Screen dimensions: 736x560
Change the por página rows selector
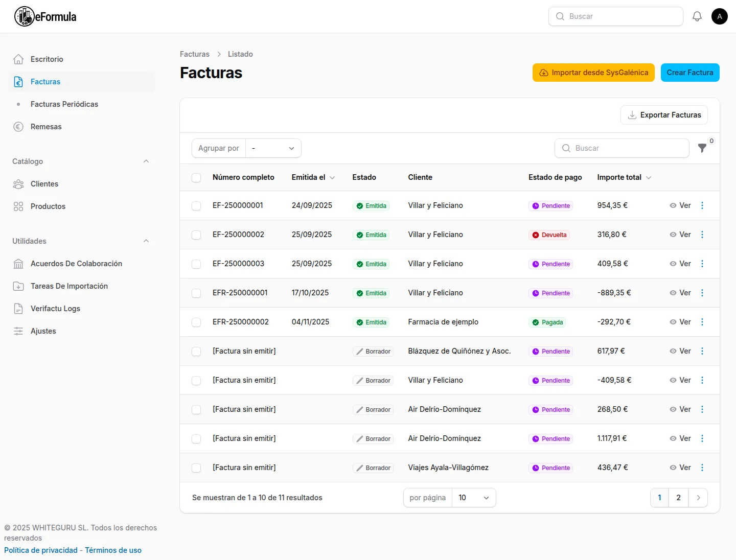click(x=474, y=498)
